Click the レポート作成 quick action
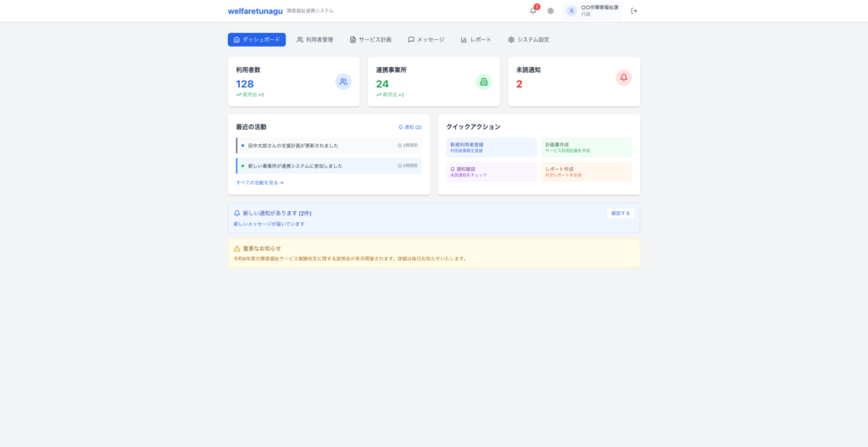Screen dimensions: 868x447 [x=587, y=171]
